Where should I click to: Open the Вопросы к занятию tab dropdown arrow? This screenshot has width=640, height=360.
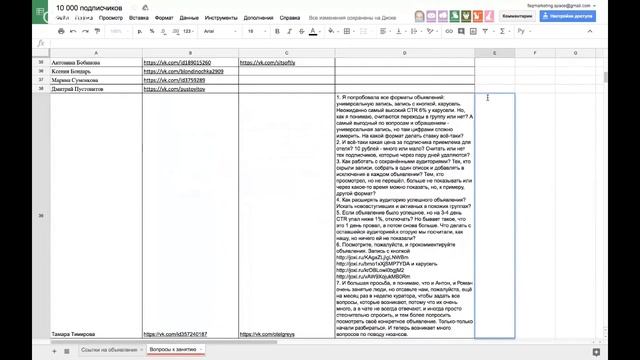click(x=201, y=350)
